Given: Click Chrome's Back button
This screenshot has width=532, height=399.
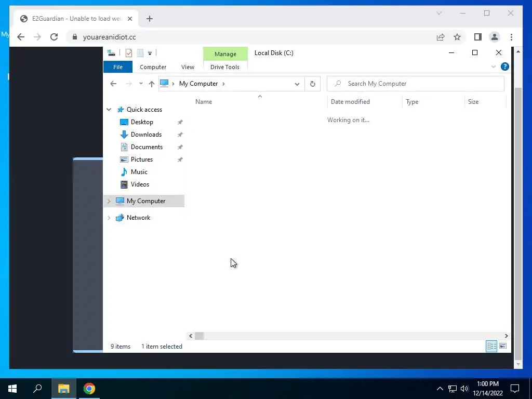Looking at the screenshot, I should pos(21,37).
